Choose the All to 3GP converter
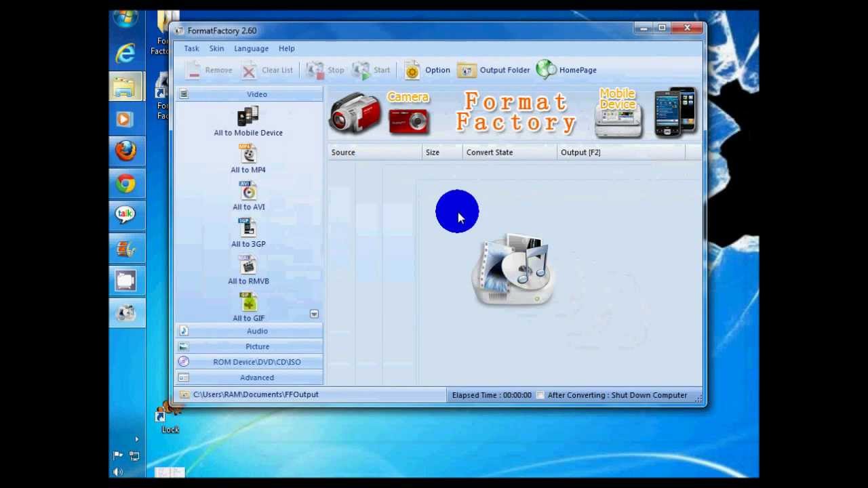The image size is (868, 488). coord(248,234)
